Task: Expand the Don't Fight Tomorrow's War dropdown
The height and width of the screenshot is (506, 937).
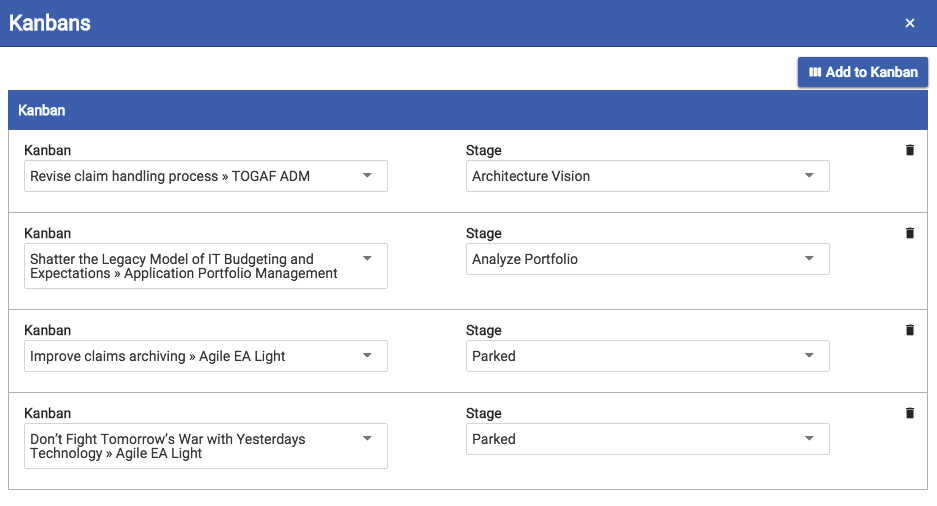Action: pos(205,446)
